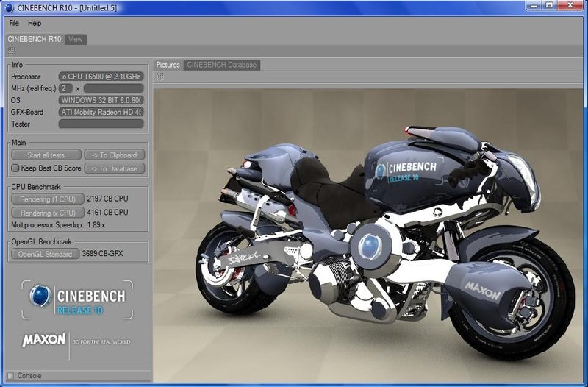
Task: Click the MHz real frequency field
Action: (x=114, y=88)
